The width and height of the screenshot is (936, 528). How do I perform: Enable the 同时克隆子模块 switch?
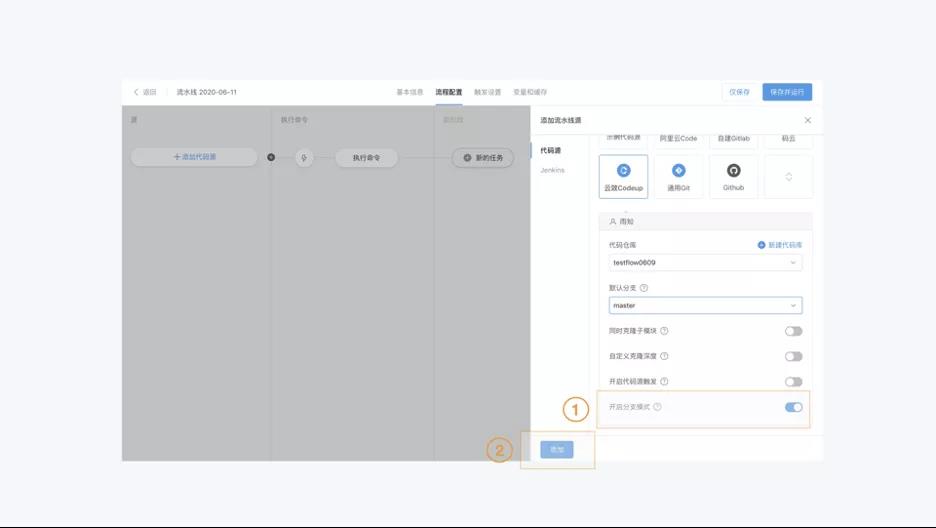pyautogui.click(x=793, y=331)
